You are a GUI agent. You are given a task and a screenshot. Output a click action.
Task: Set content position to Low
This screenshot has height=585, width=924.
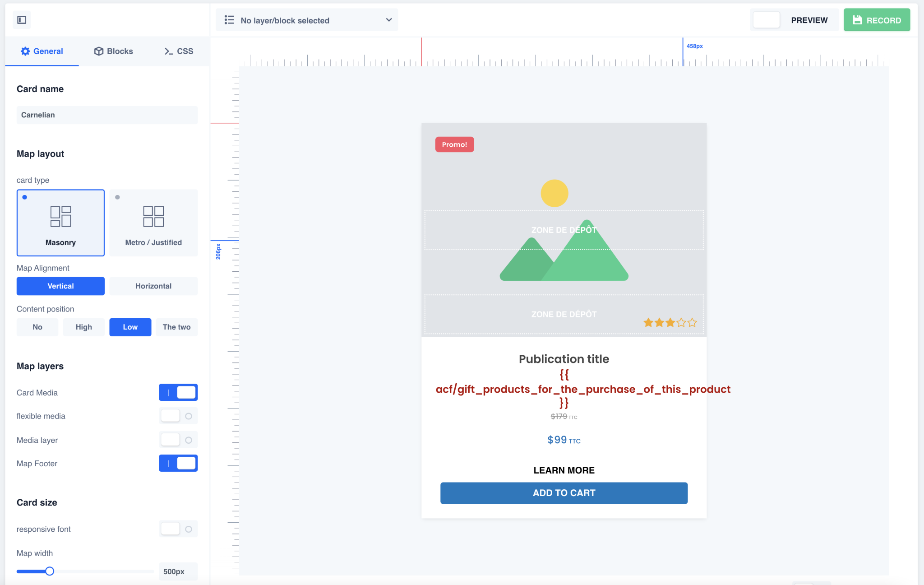click(130, 327)
